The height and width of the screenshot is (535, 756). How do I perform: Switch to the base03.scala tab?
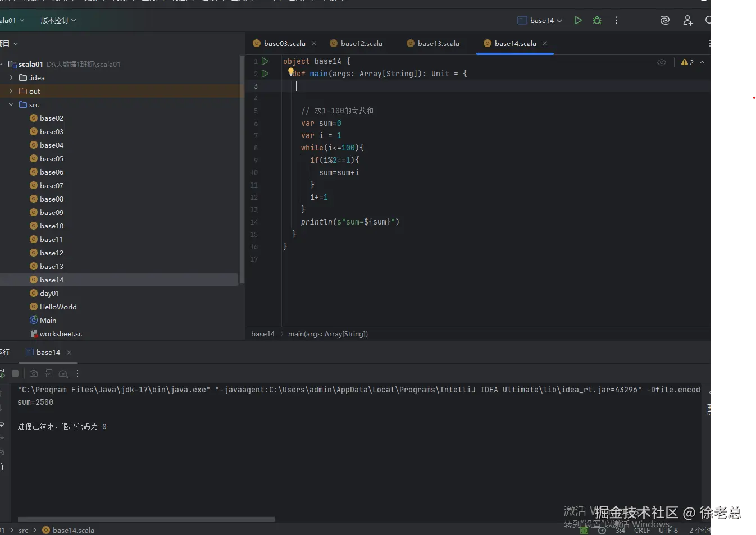284,43
